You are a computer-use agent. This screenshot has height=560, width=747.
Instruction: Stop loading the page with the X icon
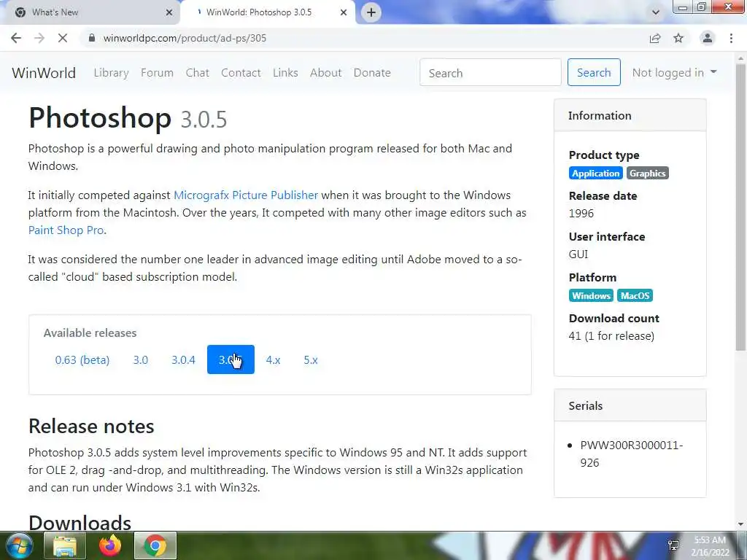(x=63, y=38)
